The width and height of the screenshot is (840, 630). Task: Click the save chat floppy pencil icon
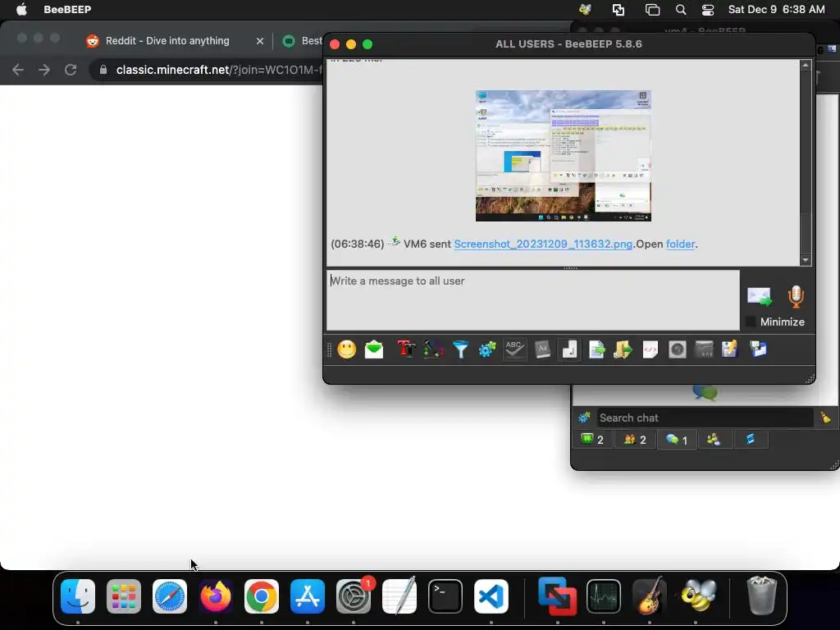(x=730, y=349)
